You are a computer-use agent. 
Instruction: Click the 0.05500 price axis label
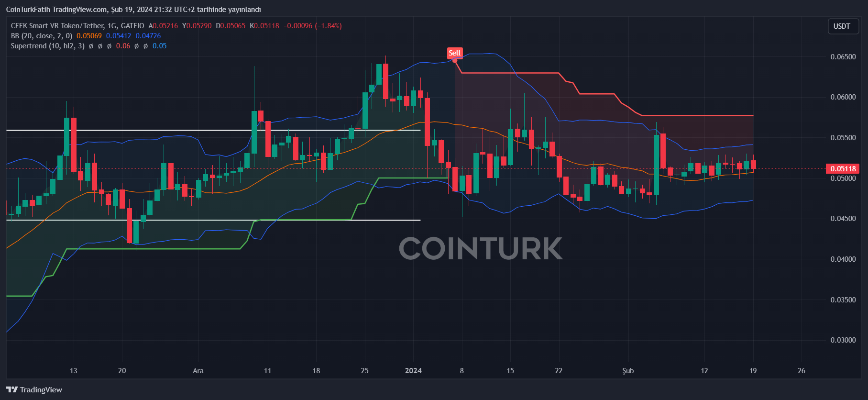(x=843, y=138)
